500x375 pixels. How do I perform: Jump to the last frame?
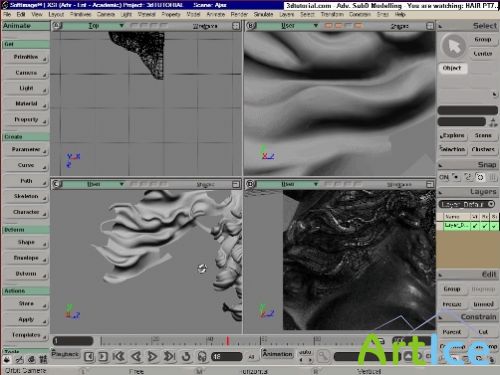pos(169,356)
